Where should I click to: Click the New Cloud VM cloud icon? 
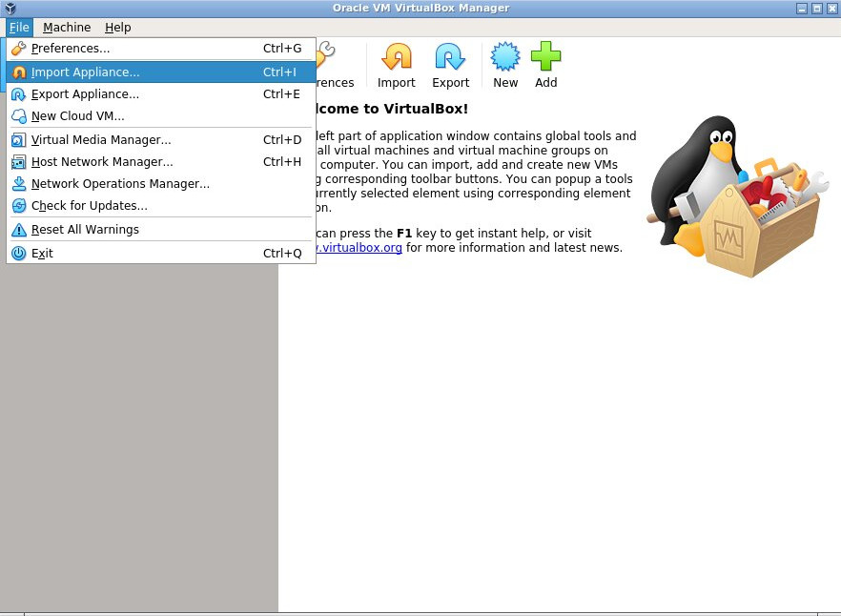coord(19,116)
